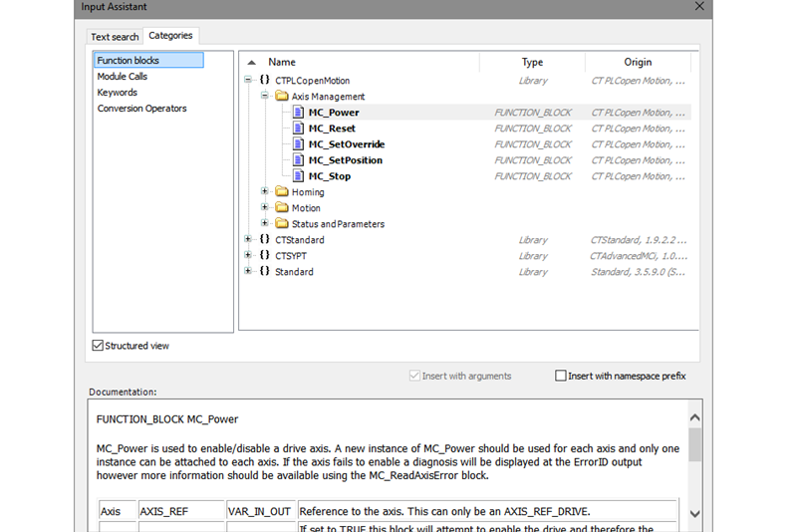Sort by the Type column header
Viewport: 797px width, 532px height.
point(532,62)
